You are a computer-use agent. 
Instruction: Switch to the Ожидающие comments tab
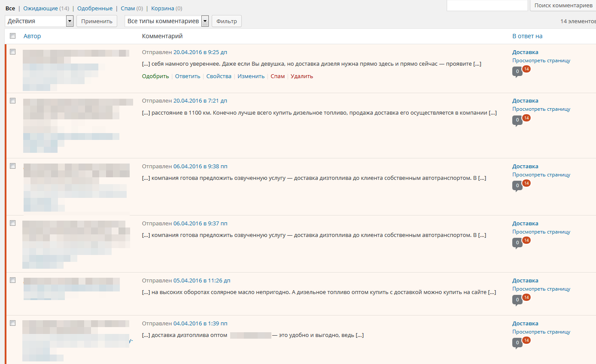tap(40, 8)
